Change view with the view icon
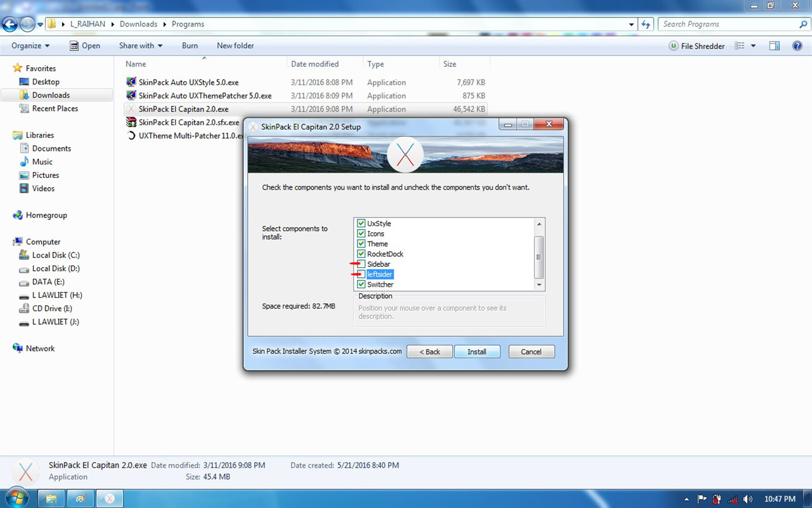The height and width of the screenshot is (508, 812). click(739, 46)
